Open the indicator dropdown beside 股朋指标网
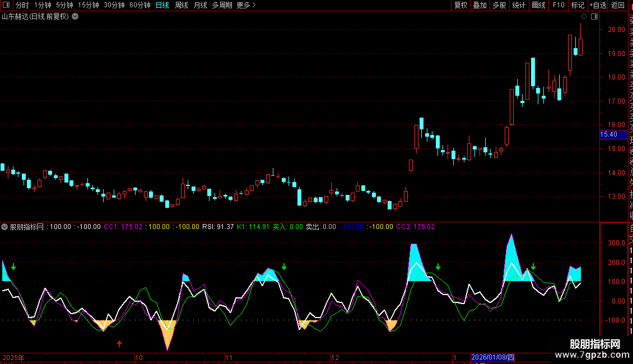Screen dimensions: 633x364 [4, 227]
